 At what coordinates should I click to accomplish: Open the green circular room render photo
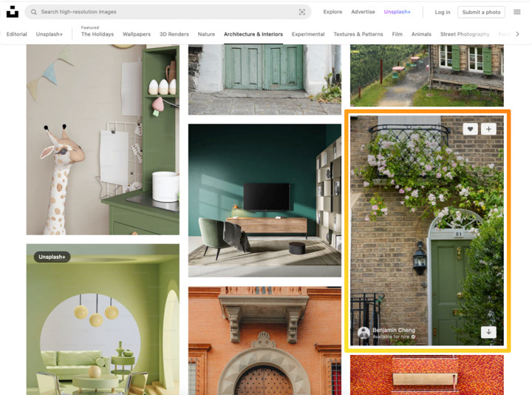pos(103,320)
